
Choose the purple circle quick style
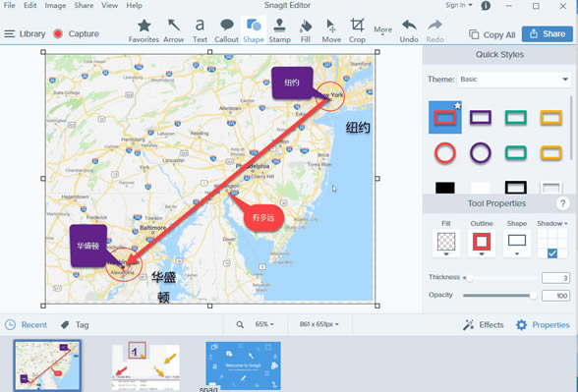click(x=481, y=152)
